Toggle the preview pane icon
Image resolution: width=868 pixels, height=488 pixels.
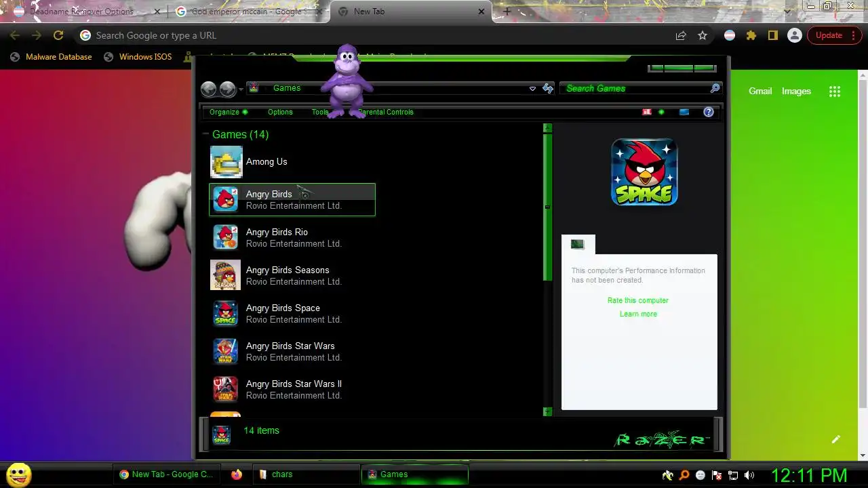(684, 112)
